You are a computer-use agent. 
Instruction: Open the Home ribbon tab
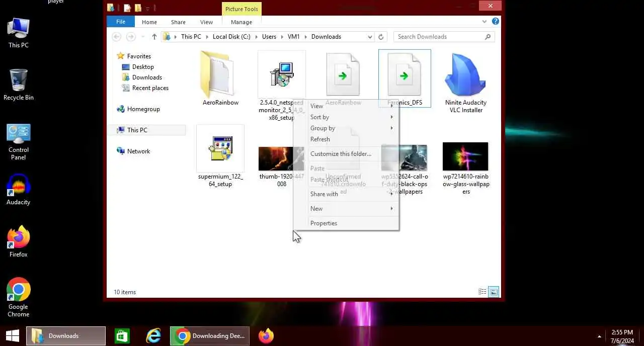[x=149, y=22]
